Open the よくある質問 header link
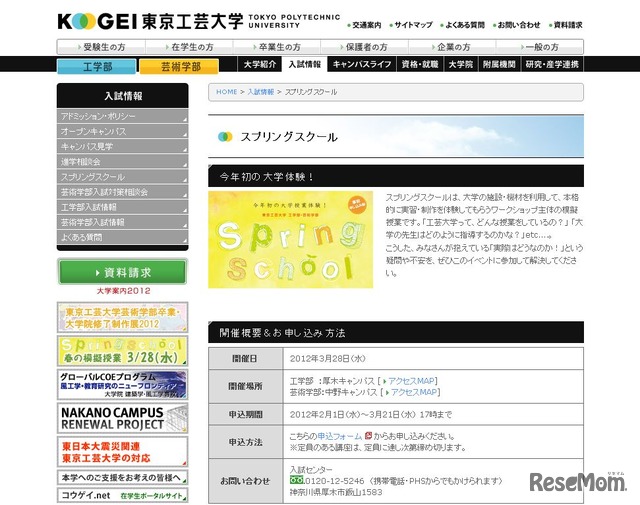 point(462,25)
